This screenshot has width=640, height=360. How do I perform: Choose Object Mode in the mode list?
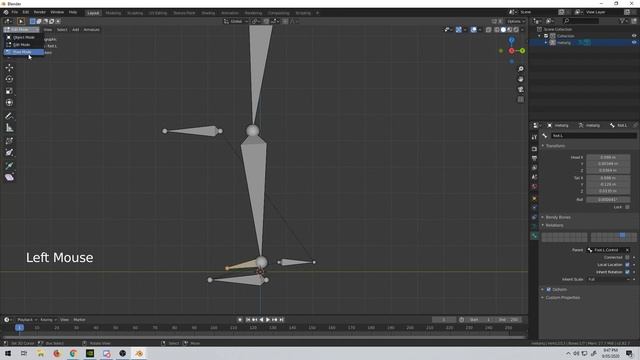23,37
